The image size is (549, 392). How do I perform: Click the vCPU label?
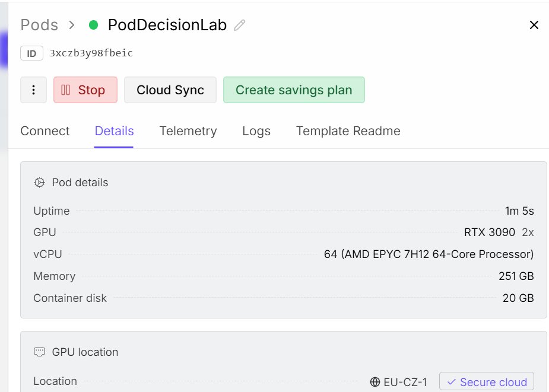(47, 254)
